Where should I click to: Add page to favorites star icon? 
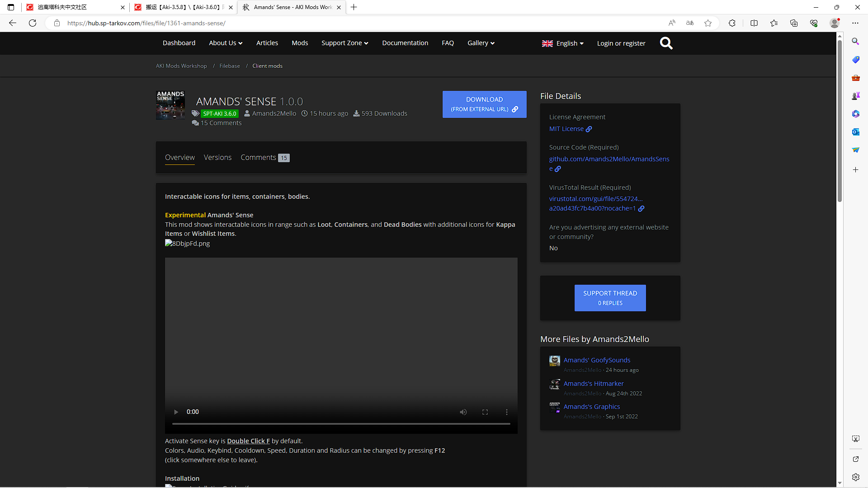(x=708, y=23)
